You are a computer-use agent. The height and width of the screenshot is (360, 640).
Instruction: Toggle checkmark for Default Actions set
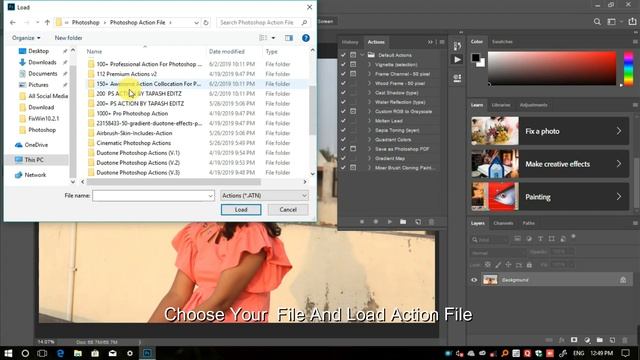point(343,55)
